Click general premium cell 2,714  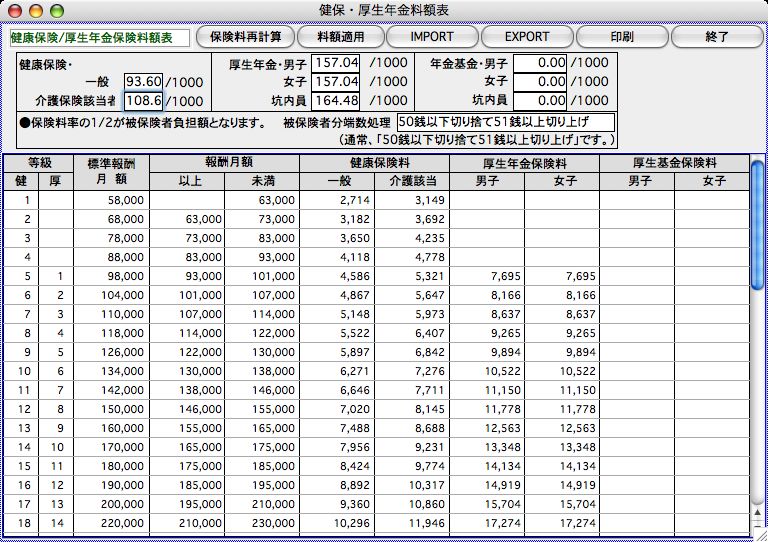click(337, 200)
